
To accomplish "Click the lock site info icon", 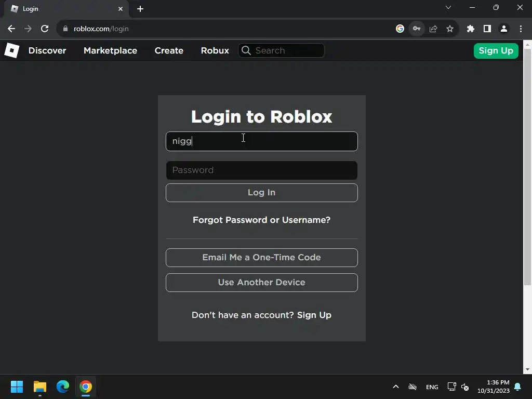I will click(65, 29).
